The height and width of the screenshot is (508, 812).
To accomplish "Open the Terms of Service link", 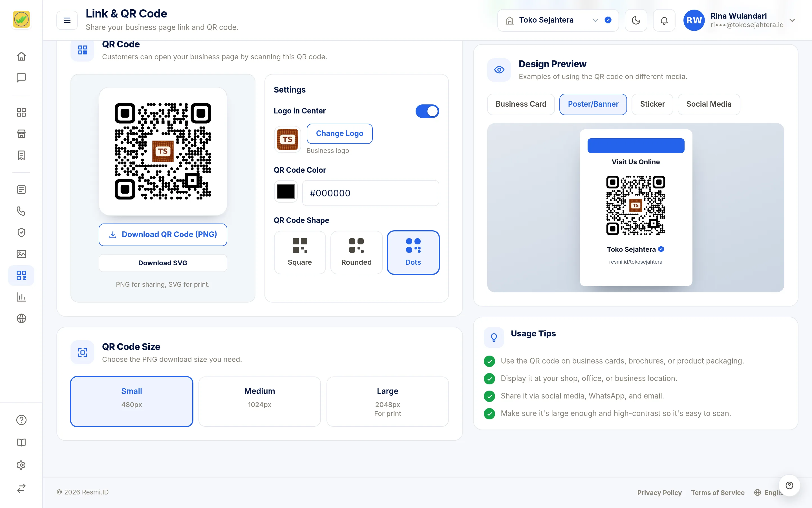I will pyautogui.click(x=718, y=492).
